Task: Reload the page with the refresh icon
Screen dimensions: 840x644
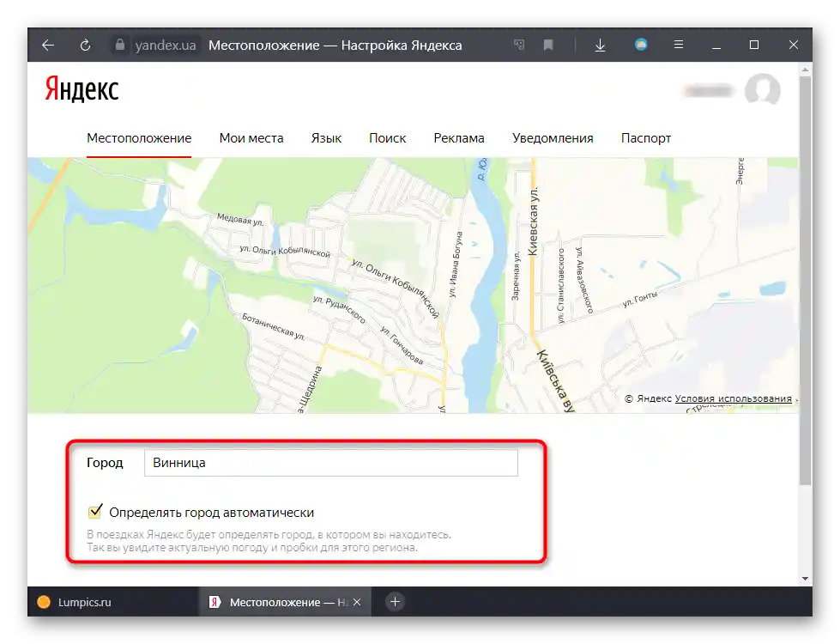Action: click(x=85, y=45)
